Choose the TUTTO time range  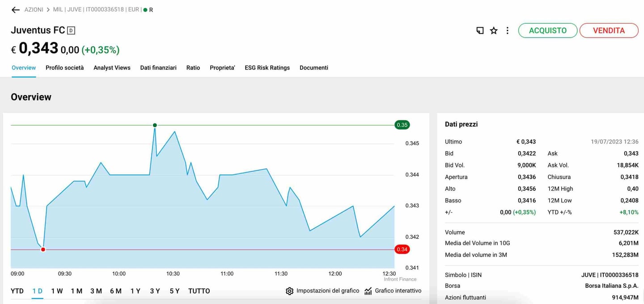(199, 291)
